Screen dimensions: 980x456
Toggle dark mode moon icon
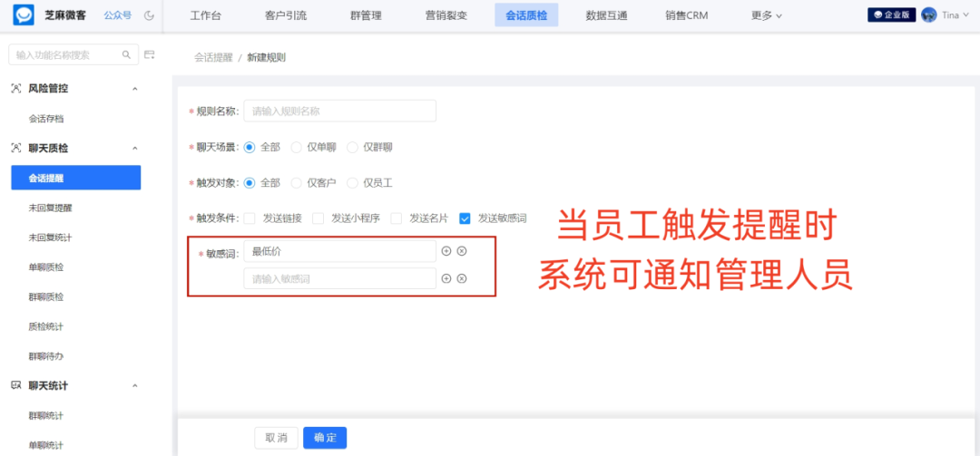pyautogui.click(x=149, y=15)
